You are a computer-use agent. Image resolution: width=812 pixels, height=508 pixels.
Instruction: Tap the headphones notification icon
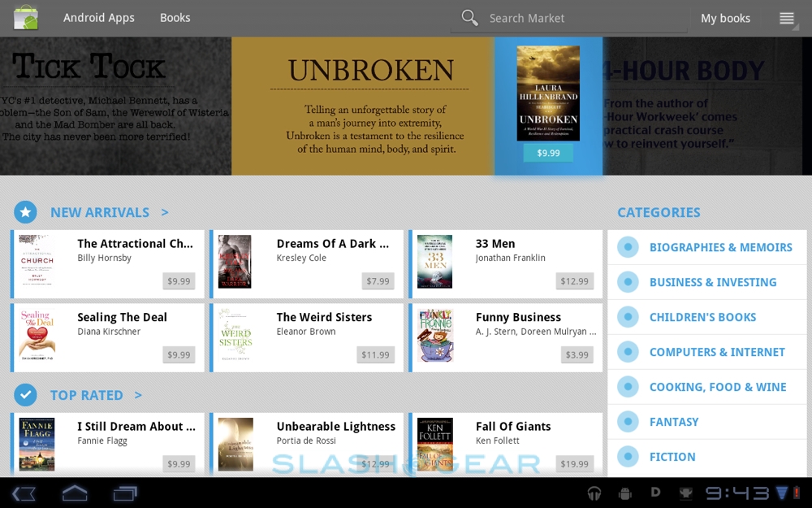pyautogui.click(x=594, y=493)
